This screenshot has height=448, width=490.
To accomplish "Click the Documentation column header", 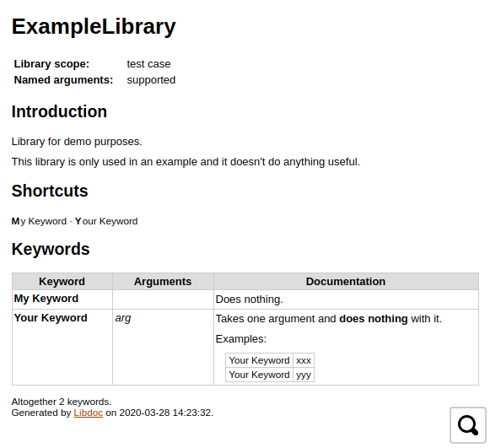I will pos(346,281).
